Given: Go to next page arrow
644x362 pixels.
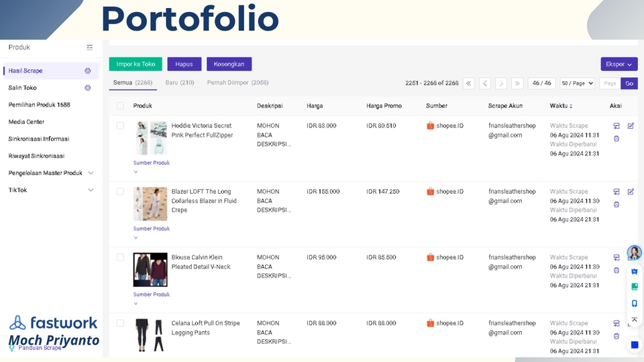Looking at the screenshot, I should [x=501, y=83].
